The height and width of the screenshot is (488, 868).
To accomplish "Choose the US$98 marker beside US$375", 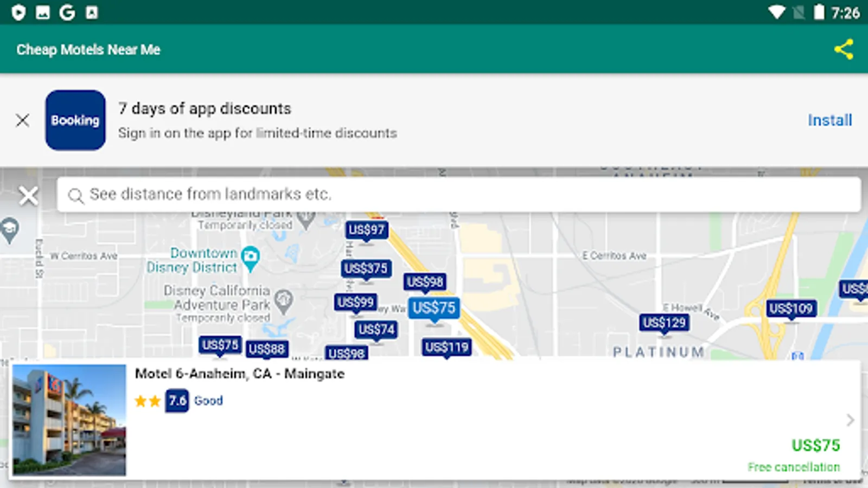I will tap(425, 282).
